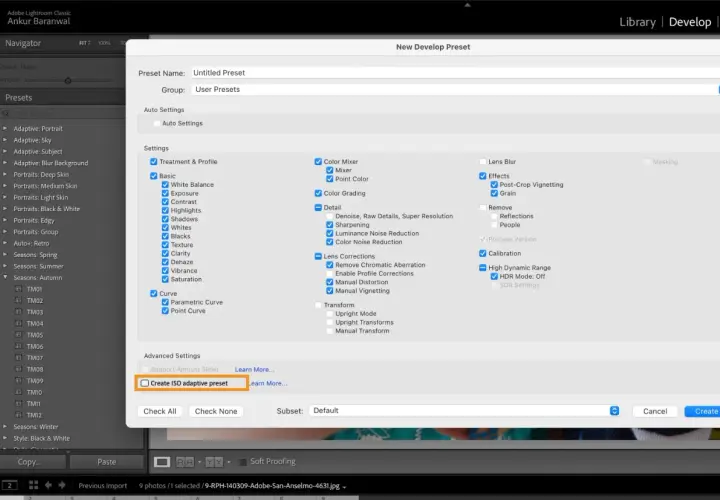
Task: Select loupe view icon beside Soft Proofing
Action: coord(162,461)
